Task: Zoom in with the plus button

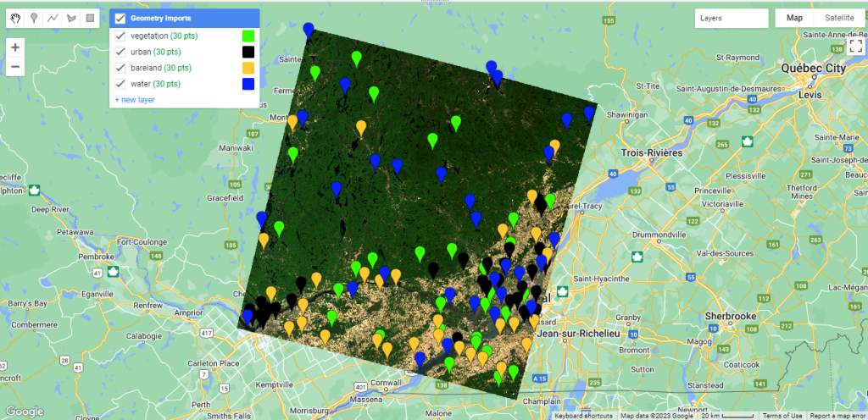Action: (15, 47)
